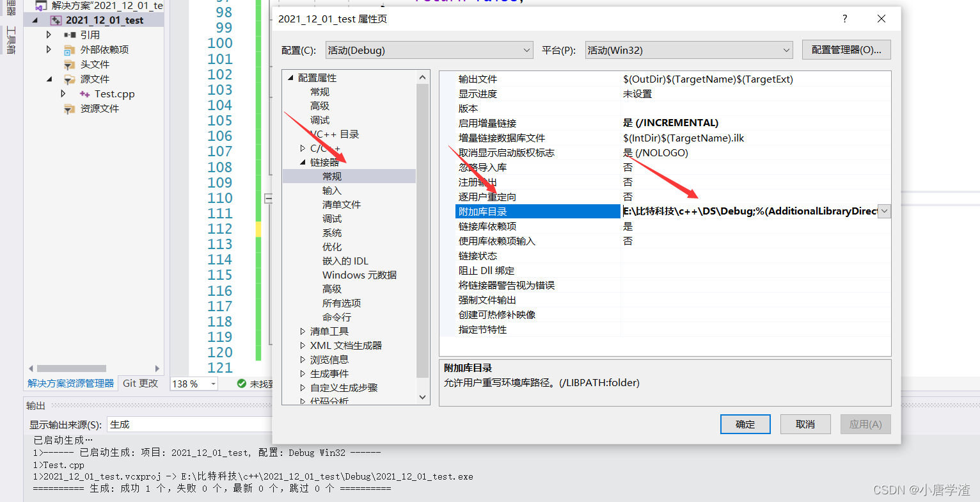The height and width of the screenshot is (502, 980).
Task: Click the 引用 references icon
Action: click(x=70, y=35)
